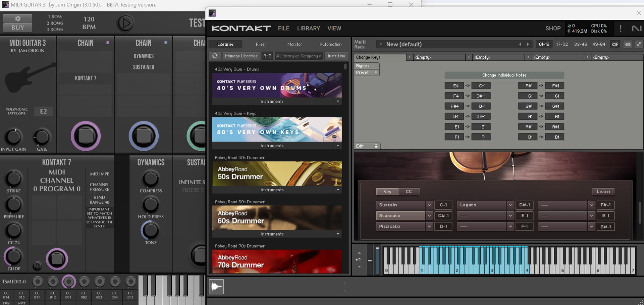The width and height of the screenshot is (644, 305).
Task: Open Kontakt VIEW menu
Action: 334,29
